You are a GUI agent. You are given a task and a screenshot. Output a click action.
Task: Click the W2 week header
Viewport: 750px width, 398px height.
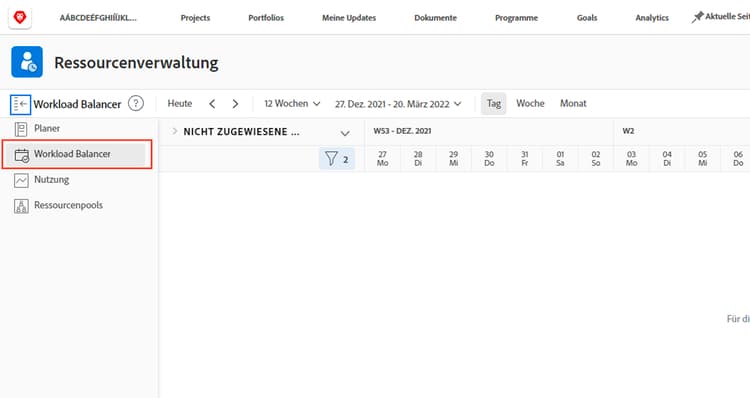point(628,131)
